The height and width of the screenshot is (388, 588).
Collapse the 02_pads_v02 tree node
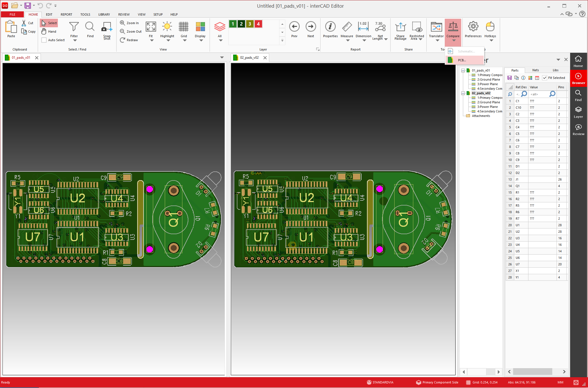(463, 93)
